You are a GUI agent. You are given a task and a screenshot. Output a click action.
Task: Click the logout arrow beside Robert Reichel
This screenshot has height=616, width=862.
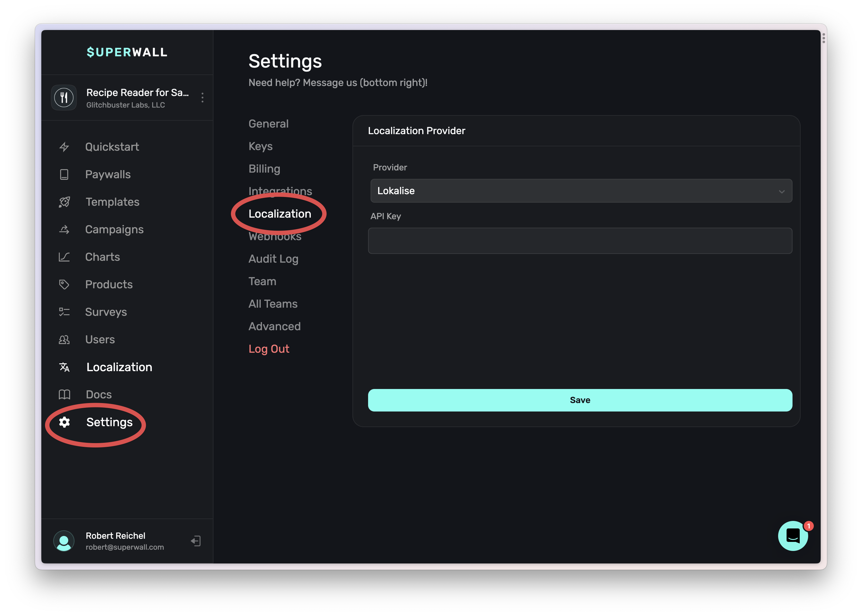[x=196, y=541]
